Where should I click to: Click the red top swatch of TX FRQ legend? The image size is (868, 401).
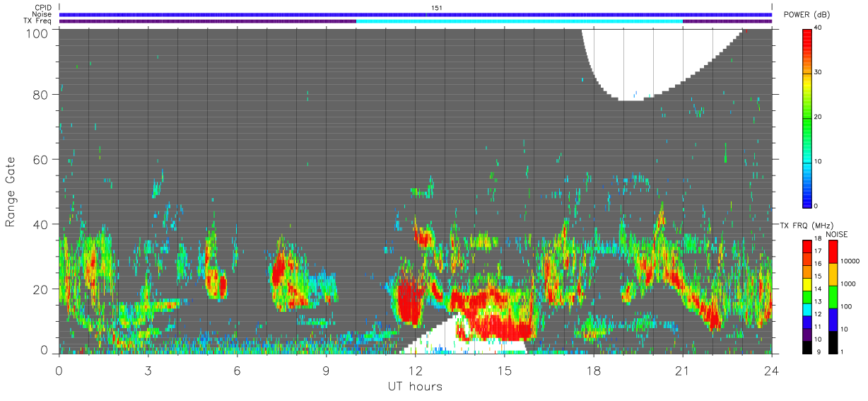point(807,245)
